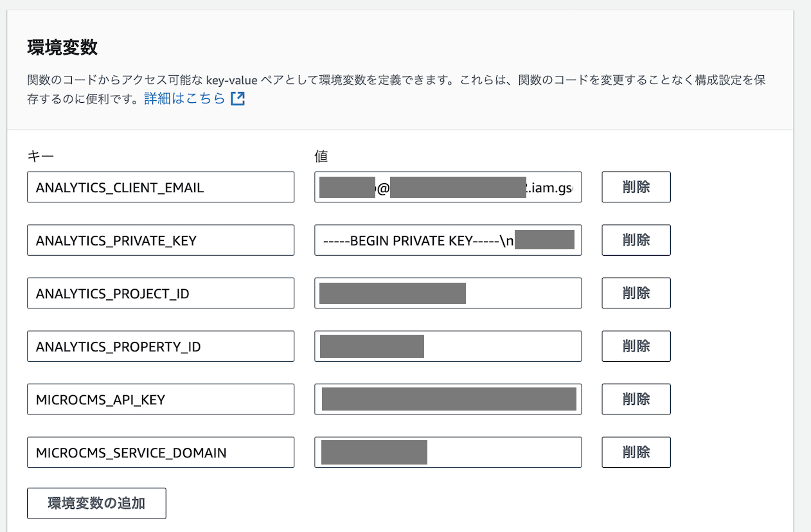Focus the MICROCMS_API_KEY key field

coord(161,399)
